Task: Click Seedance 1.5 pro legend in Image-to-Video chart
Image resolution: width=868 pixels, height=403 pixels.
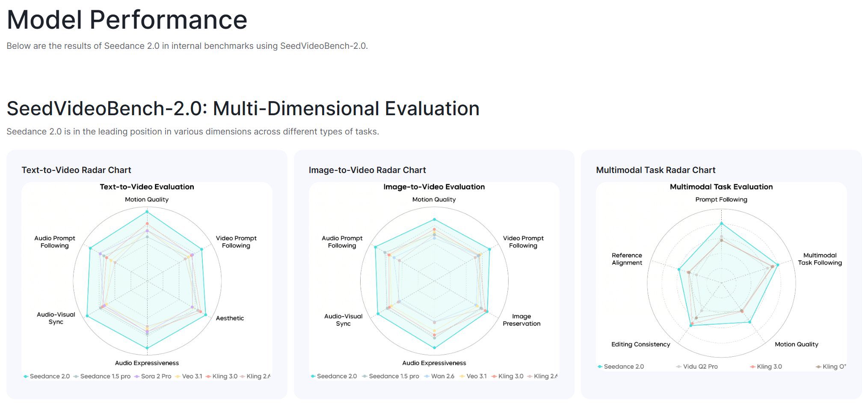Action: pos(391,376)
